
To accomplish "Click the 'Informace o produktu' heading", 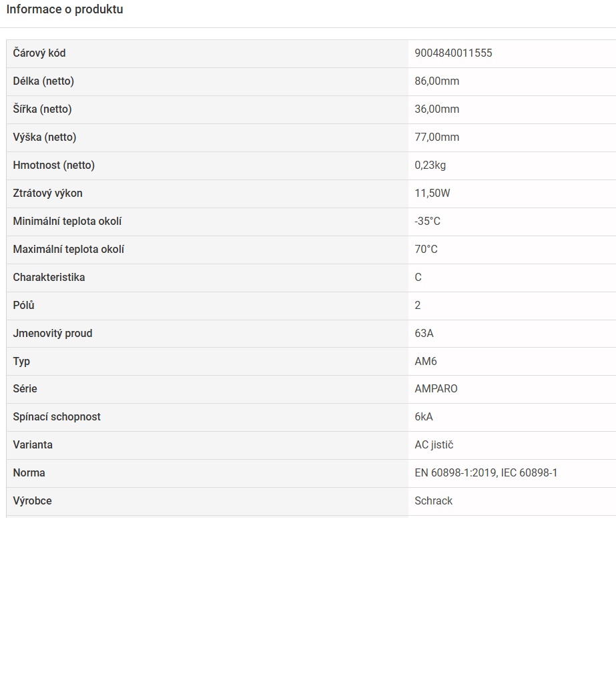I will pos(65,10).
